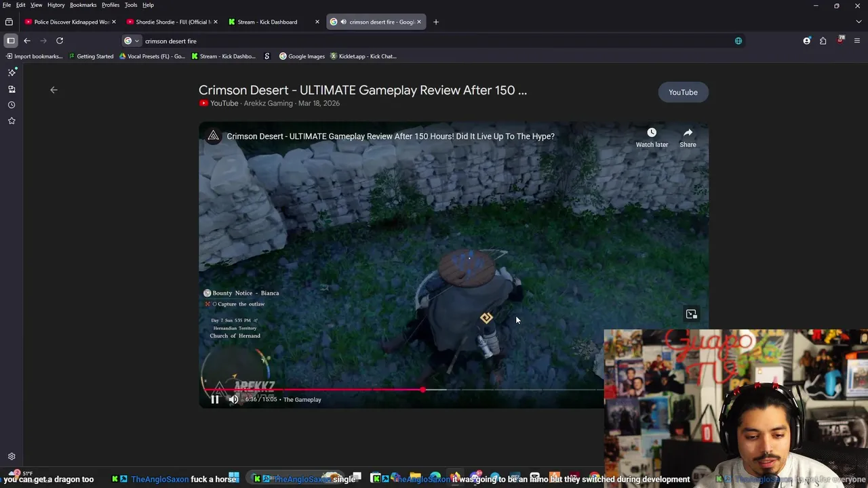
Task: Open the Crimson Desert ULTIMATE Gameplay Review title
Action: coord(363,90)
